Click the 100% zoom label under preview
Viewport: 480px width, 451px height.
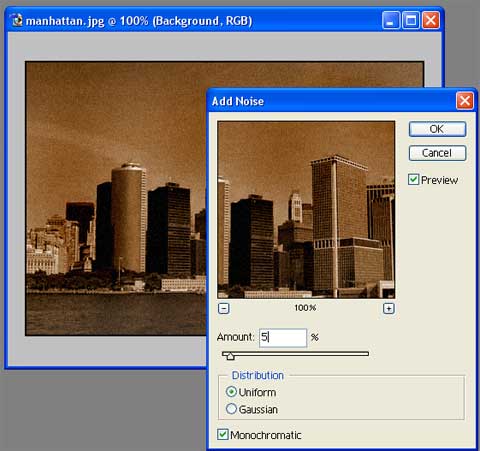point(305,308)
